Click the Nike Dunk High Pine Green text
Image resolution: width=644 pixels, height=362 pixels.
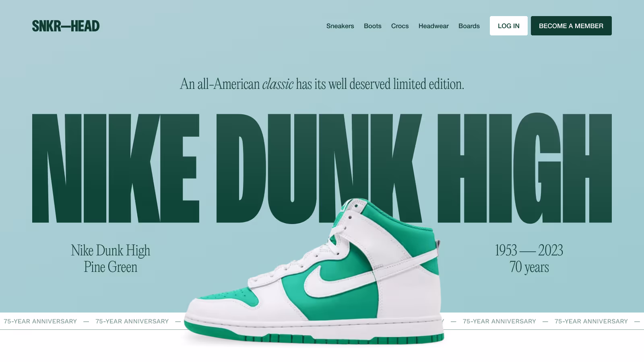[111, 259]
